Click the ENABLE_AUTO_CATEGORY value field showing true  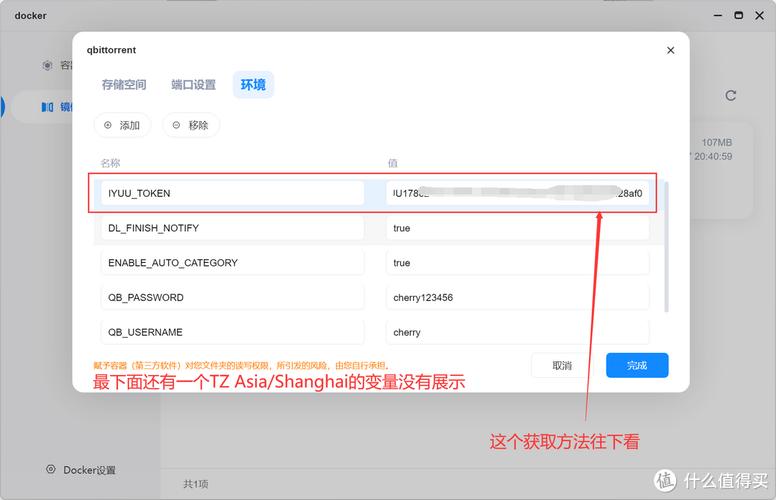(x=517, y=262)
